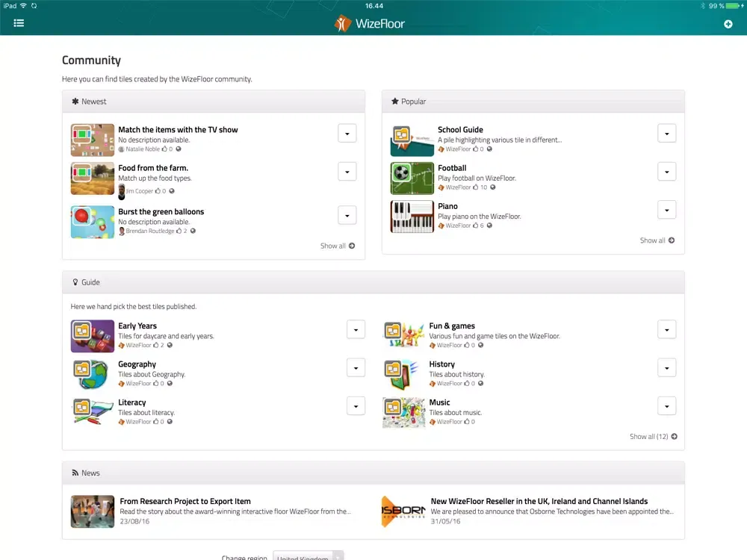Click the Bluetooth icon in status bar

pyautogui.click(x=703, y=6)
